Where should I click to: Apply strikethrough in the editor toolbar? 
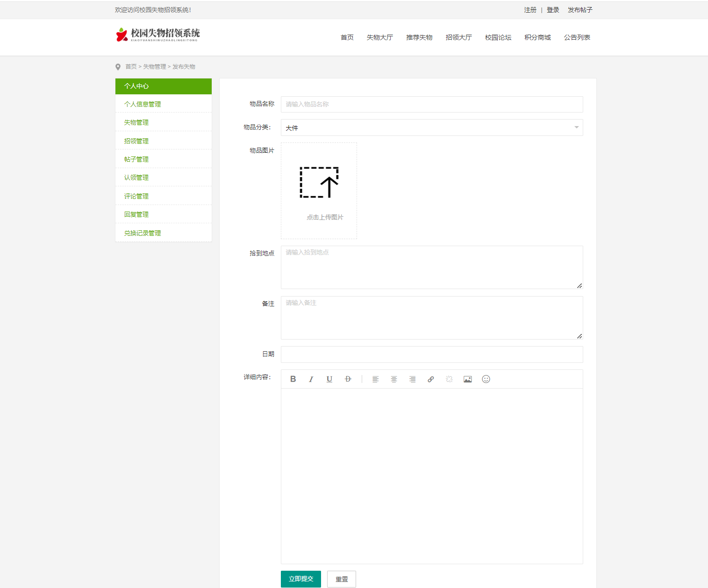[x=348, y=379]
